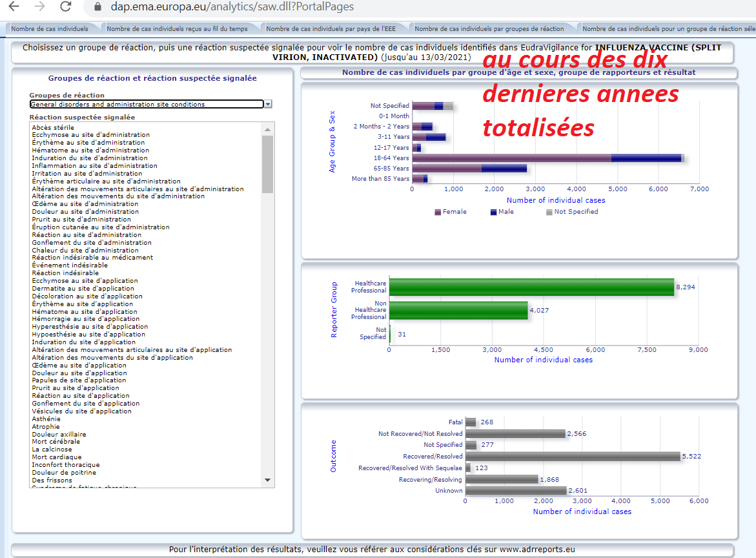Choose Mort cardiaque from reaction list
The height and width of the screenshot is (558, 756).
pyautogui.click(x=57, y=457)
